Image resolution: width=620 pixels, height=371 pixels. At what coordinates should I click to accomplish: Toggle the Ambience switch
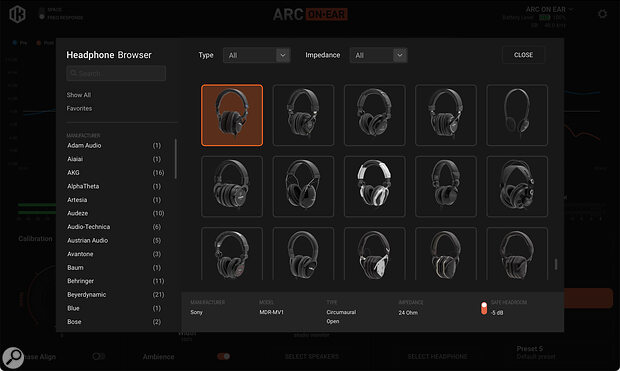coord(223,356)
